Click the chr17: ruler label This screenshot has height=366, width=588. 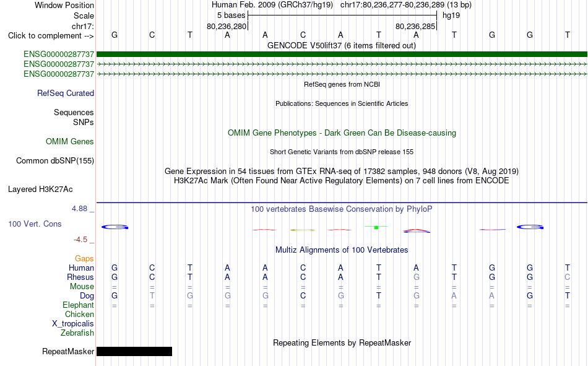[83, 26]
